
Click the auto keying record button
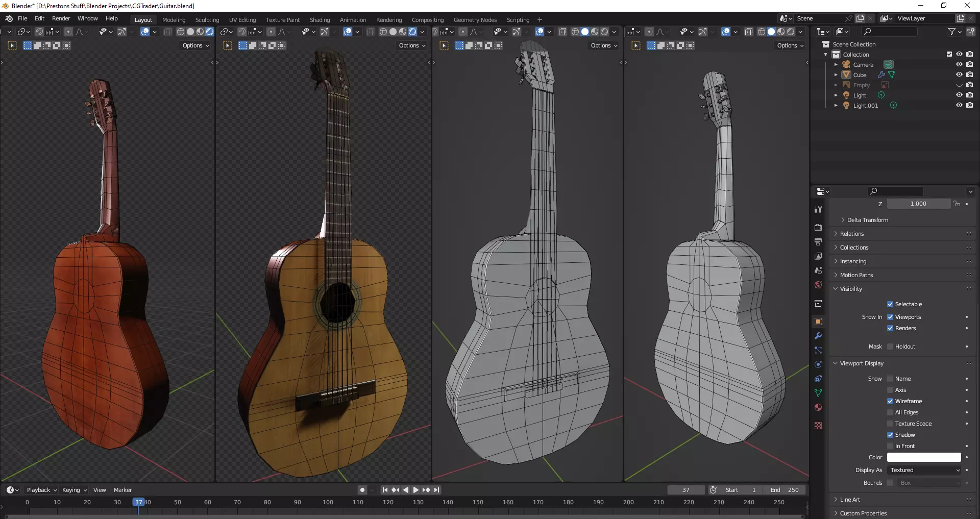click(x=362, y=490)
